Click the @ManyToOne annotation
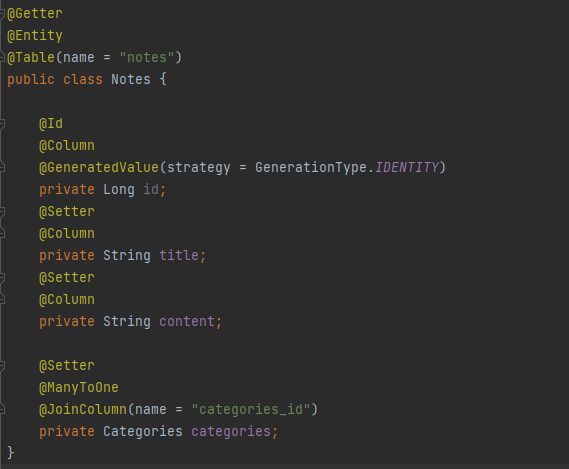The height and width of the screenshot is (469, 569). point(79,388)
